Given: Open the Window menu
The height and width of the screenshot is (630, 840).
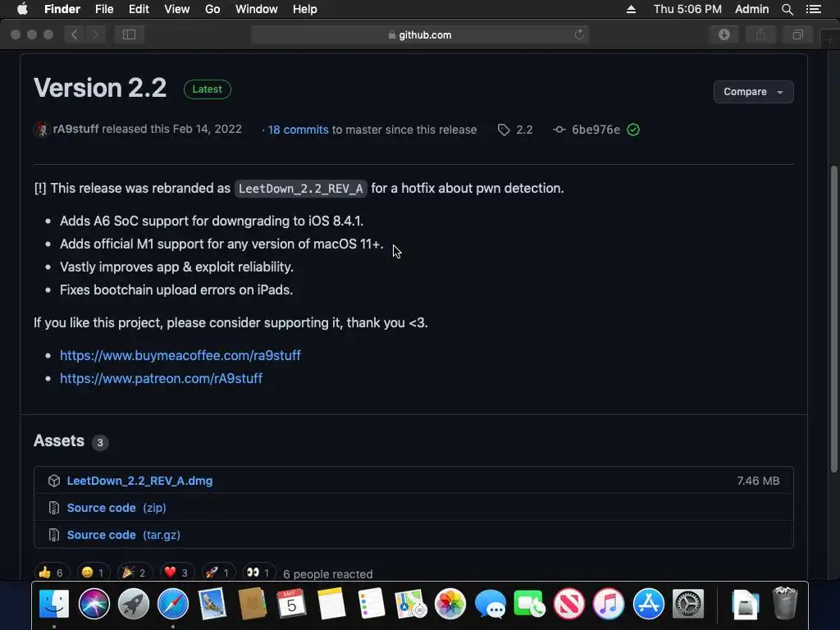Looking at the screenshot, I should click(x=256, y=9).
